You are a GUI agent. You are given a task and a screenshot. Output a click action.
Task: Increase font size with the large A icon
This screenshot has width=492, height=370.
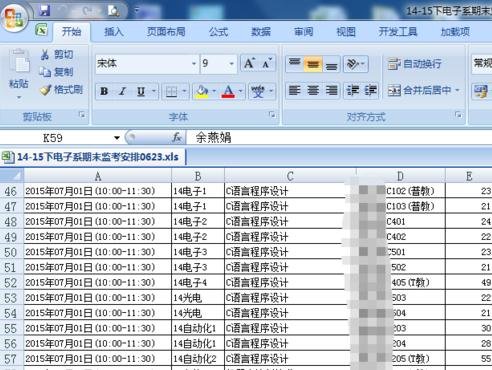click(249, 63)
